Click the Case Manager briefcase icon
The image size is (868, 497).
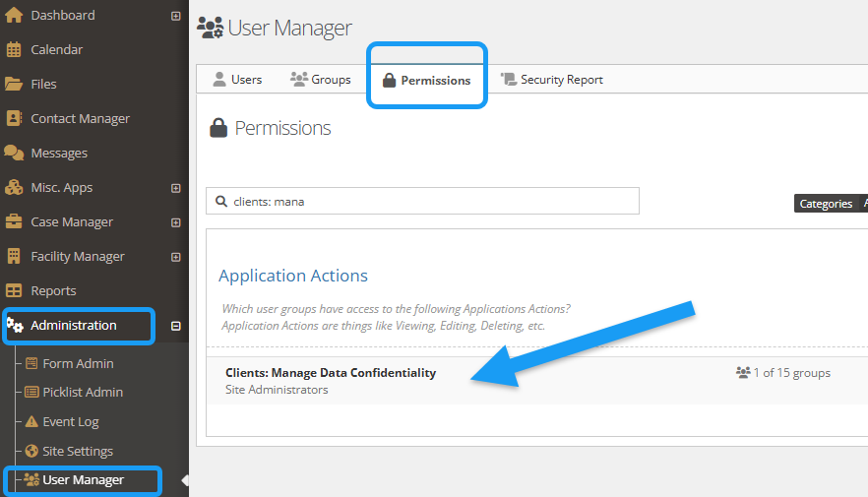click(14, 222)
